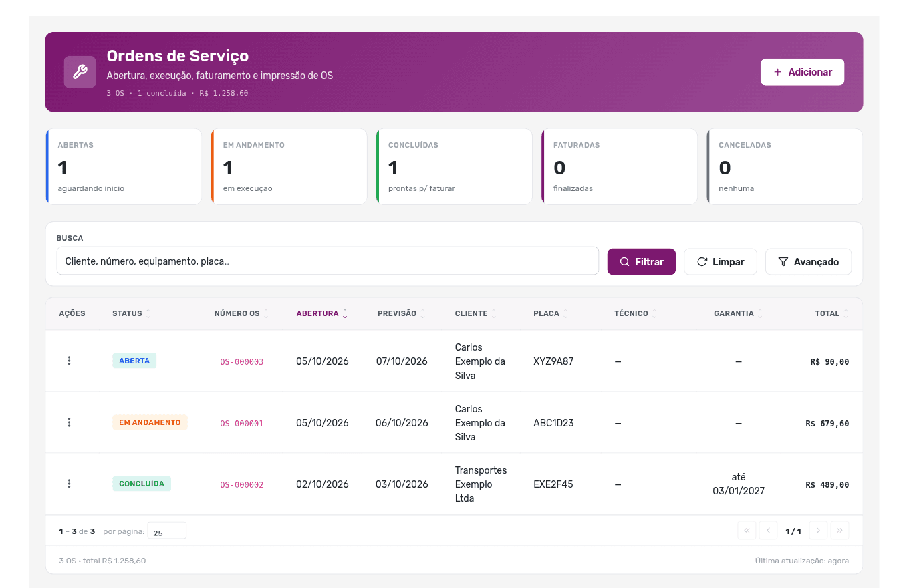Click the wrench icon in the header
The width and height of the screenshot is (909, 588).
[80, 72]
